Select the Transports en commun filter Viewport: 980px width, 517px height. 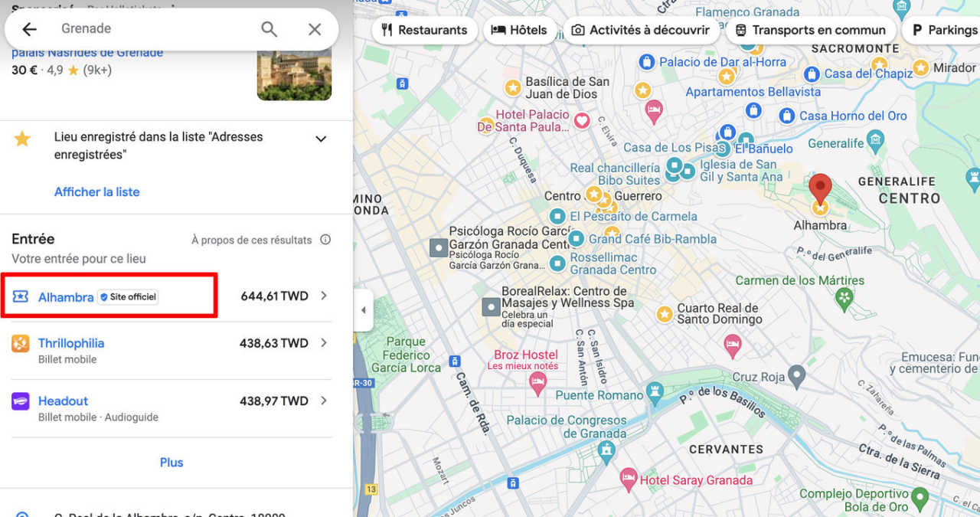coord(811,30)
